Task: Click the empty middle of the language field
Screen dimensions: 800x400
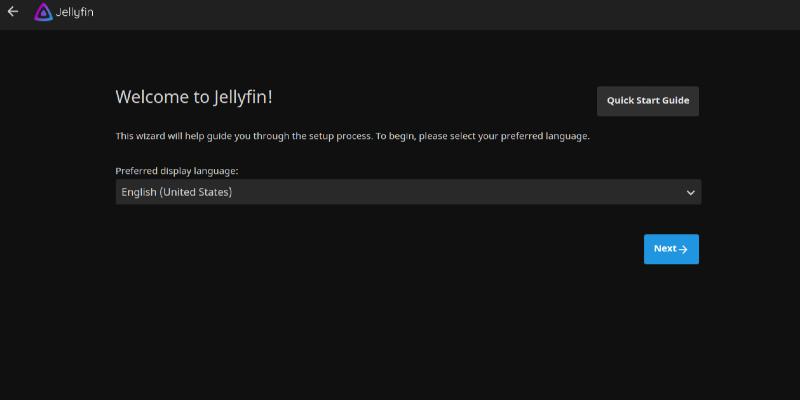Action: (x=450, y=192)
